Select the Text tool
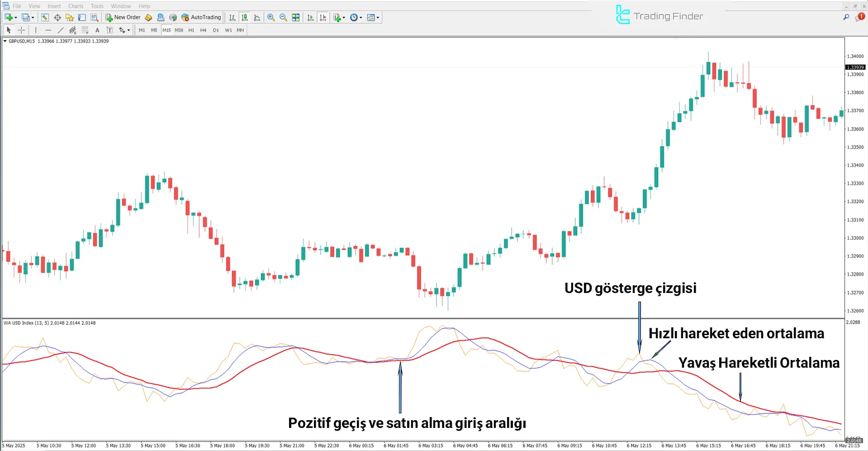This screenshot has height=451, width=868. pyautogui.click(x=97, y=30)
